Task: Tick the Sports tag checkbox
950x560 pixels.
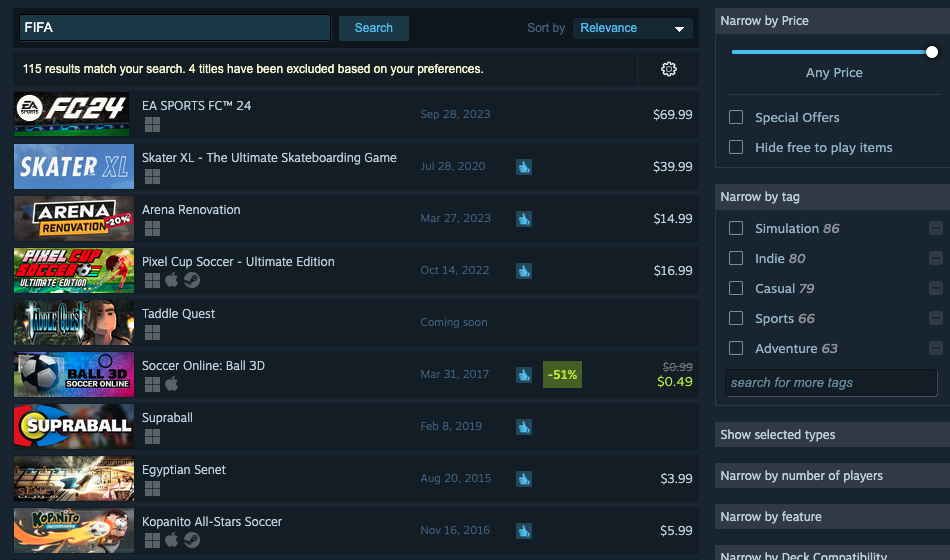Action: (736, 318)
